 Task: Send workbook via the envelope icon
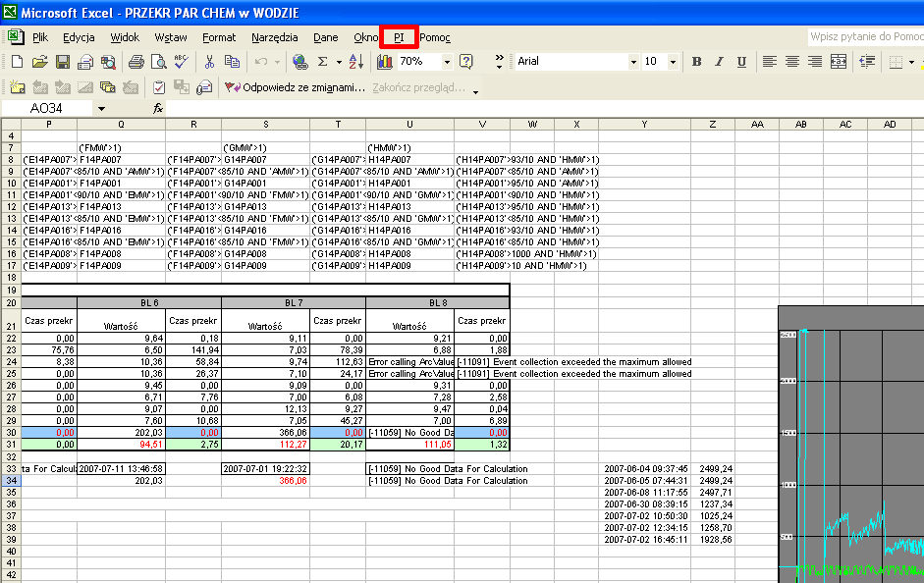pos(85,61)
